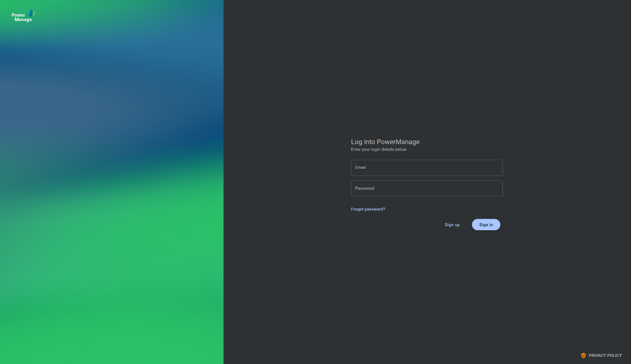Open the PRIVACY POLICY link
The height and width of the screenshot is (364, 631).
tap(605, 355)
